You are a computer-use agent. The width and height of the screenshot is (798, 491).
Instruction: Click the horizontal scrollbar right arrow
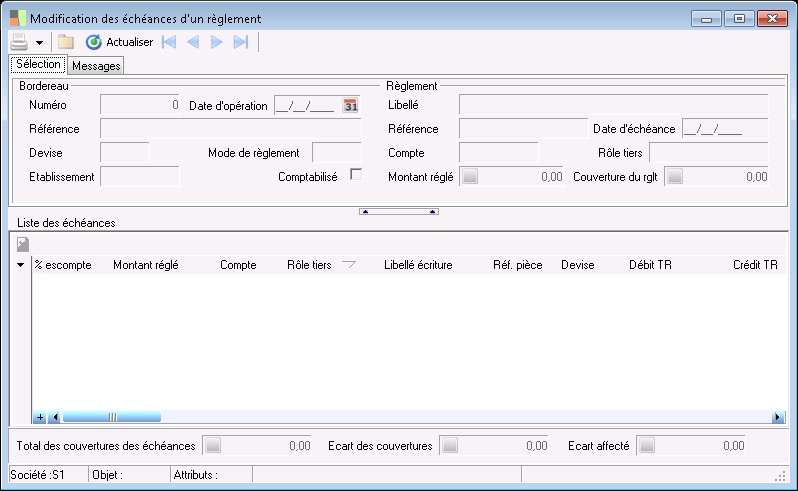pyautogui.click(x=777, y=417)
